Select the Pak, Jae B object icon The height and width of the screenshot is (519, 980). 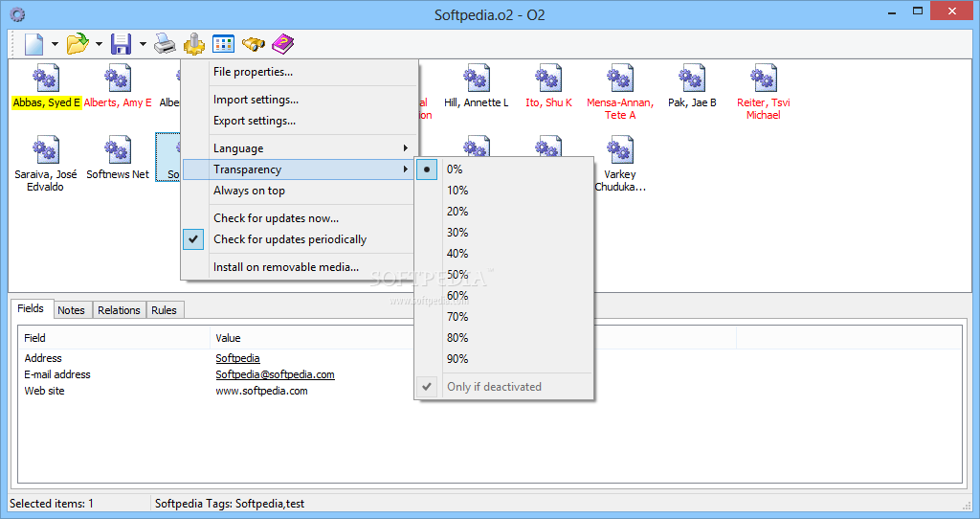point(692,79)
